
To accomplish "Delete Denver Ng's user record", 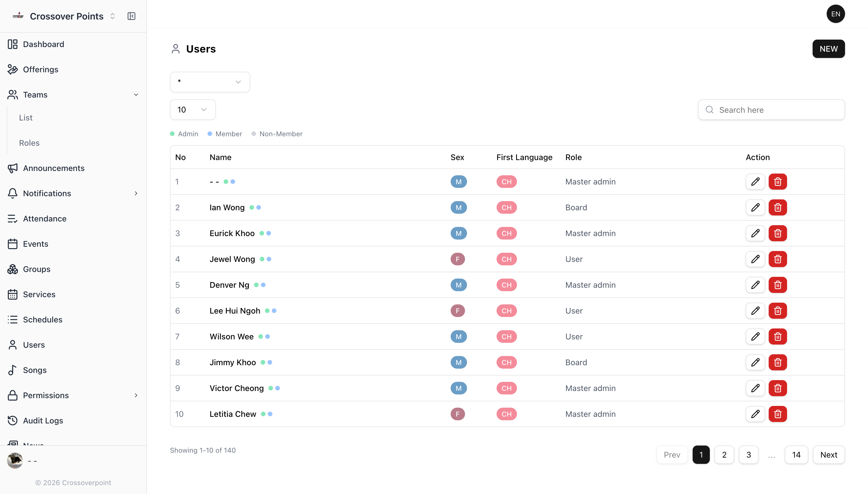I will [x=777, y=285].
